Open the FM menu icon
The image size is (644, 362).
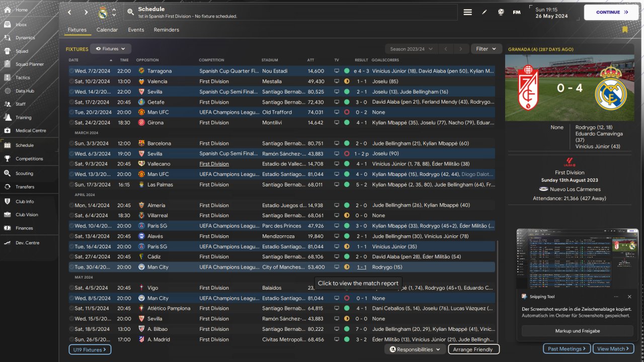pyautogui.click(x=517, y=12)
